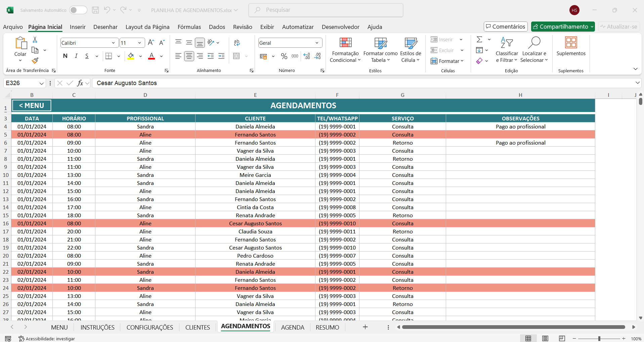
Task: Toggle align left
Action: pos(178,56)
